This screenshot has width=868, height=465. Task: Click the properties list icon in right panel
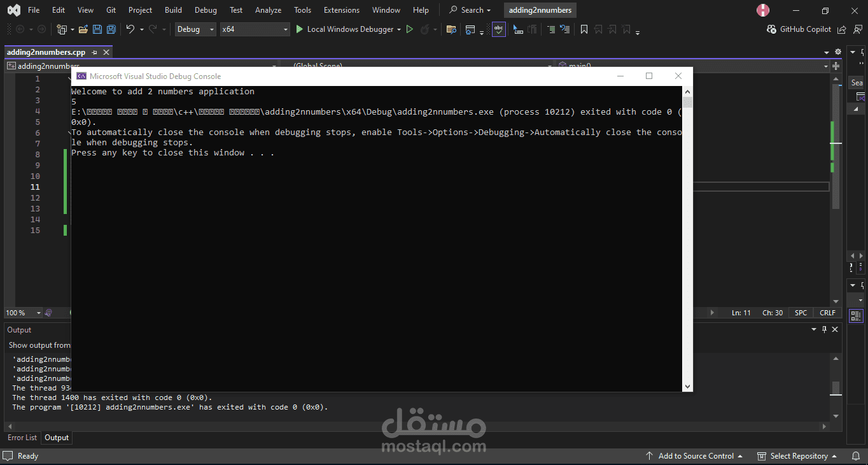(857, 315)
